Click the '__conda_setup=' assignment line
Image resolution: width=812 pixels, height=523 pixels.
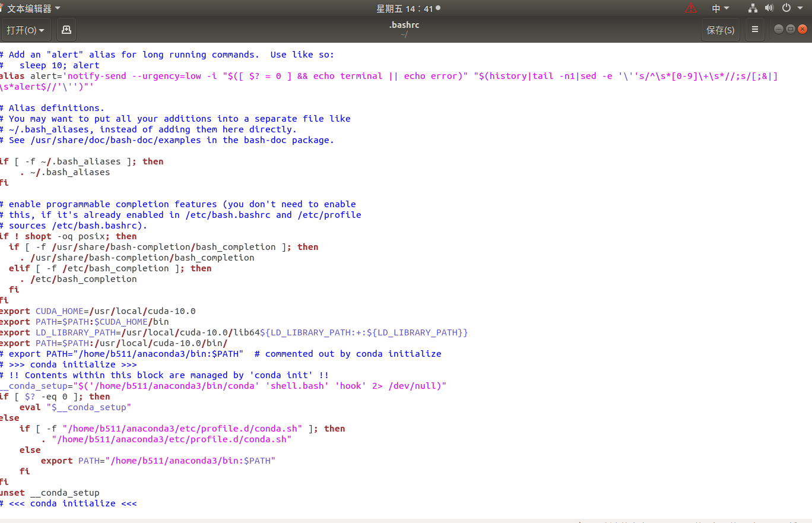[223, 386]
